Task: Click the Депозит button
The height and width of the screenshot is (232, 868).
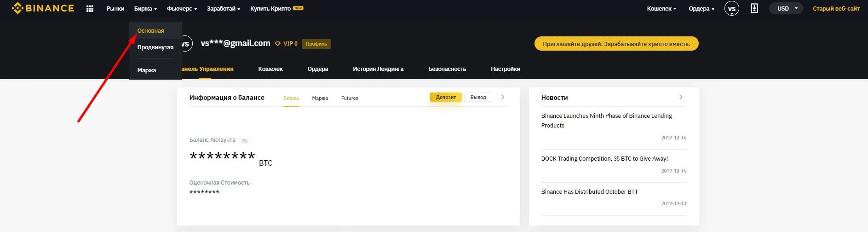Action: coord(446,97)
